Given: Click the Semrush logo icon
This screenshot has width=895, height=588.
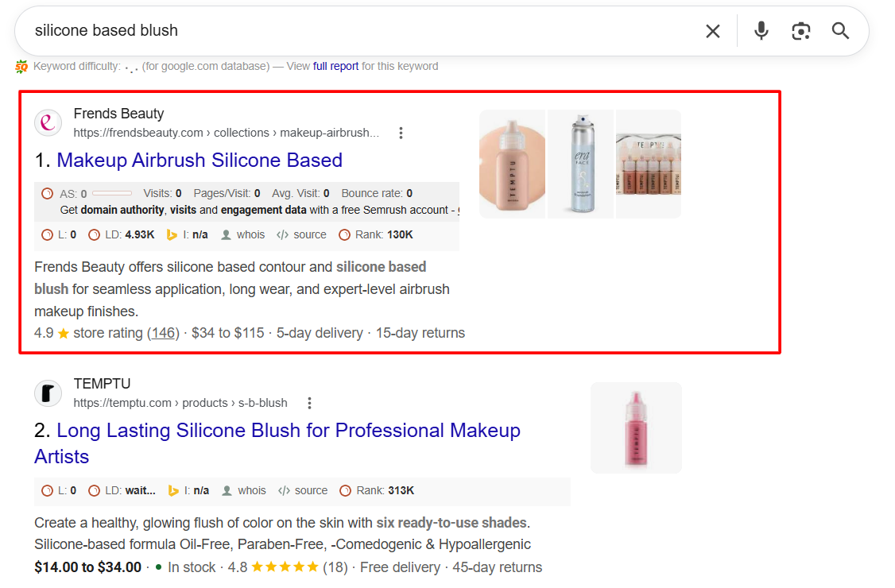Looking at the screenshot, I should point(21,67).
